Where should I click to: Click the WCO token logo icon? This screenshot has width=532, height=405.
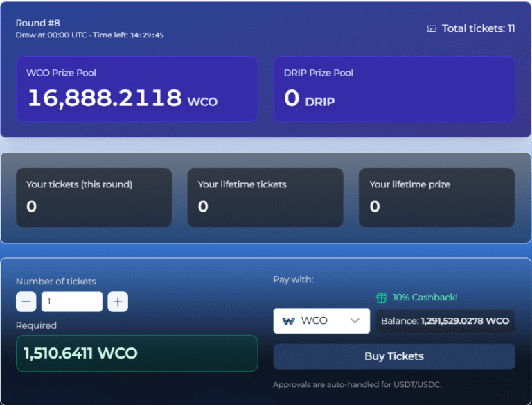[x=289, y=321]
